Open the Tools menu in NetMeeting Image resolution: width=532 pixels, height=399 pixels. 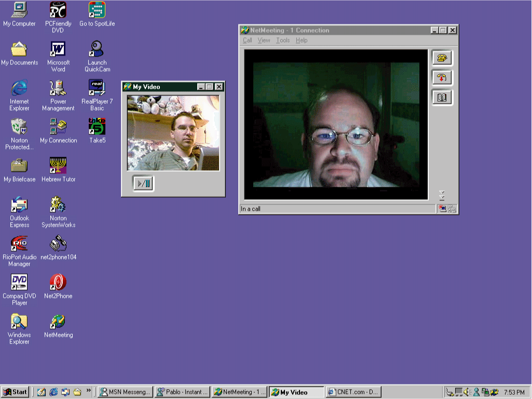point(283,40)
